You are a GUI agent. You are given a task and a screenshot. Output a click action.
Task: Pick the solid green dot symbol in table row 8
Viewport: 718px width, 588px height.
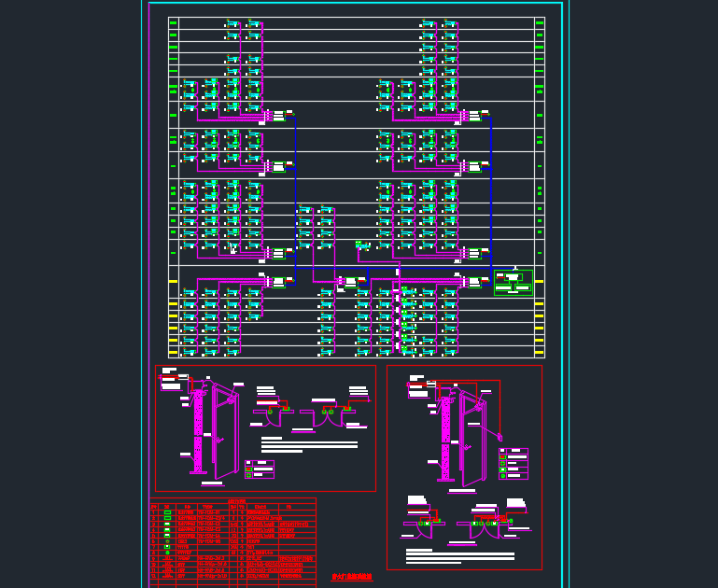pos(167,553)
